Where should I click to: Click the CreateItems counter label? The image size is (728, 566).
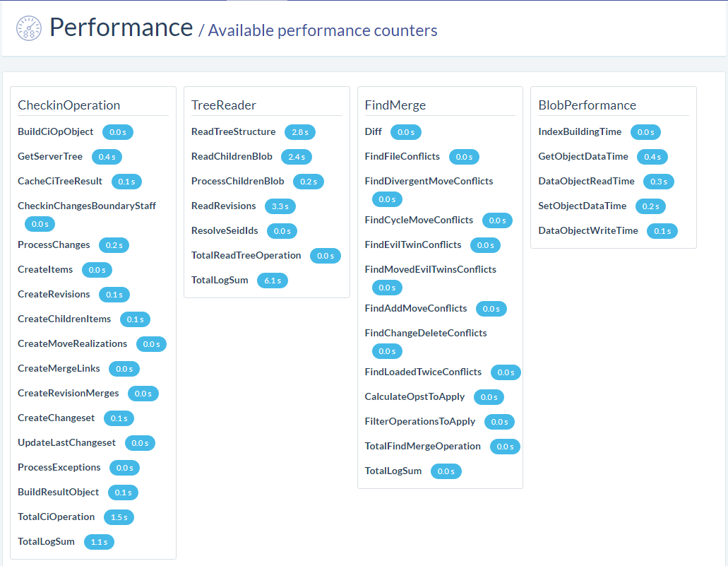click(45, 269)
